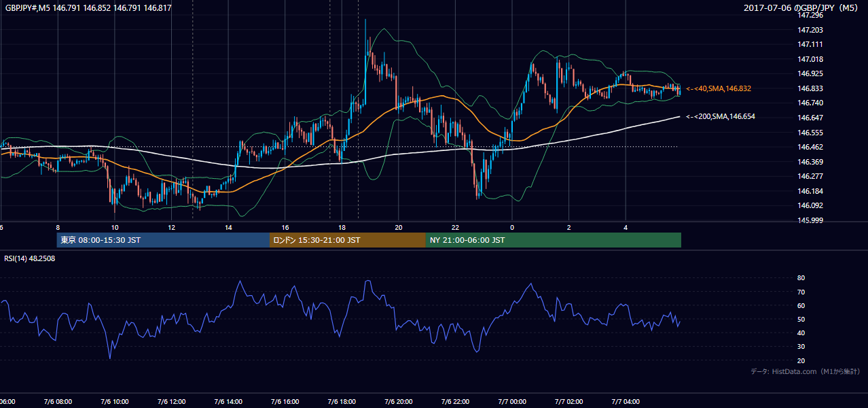Screen dimensions: 868x408
Task: Click the price axis label 146.555
Action: click(x=811, y=133)
